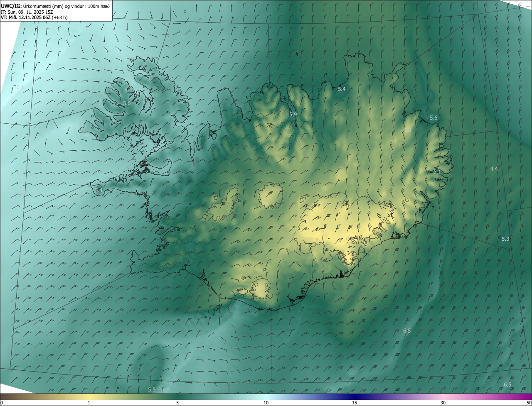Click the 4.4 value east of Iceland
Viewport: 532px width, 406px height.
click(494, 169)
